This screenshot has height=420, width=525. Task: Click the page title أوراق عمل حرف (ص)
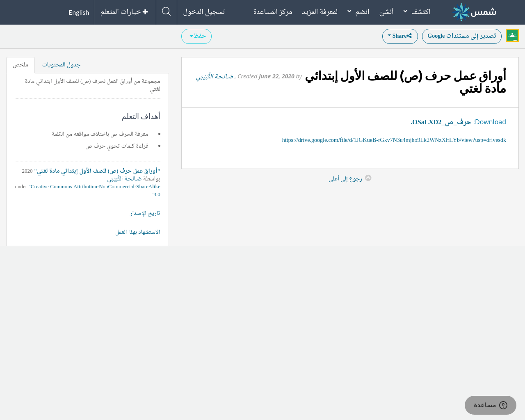[x=405, y=82]
